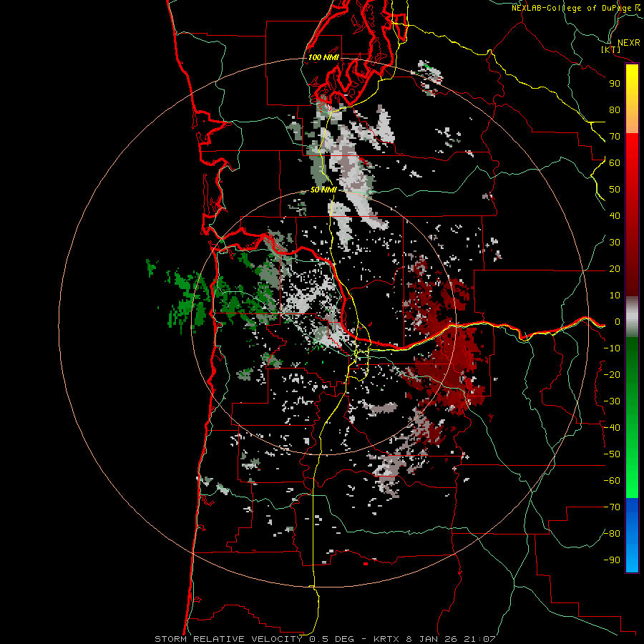644x644 pixels.
Task: Click the positive 50 scale value
Action: pyautogui.click(x=615, y=190)
